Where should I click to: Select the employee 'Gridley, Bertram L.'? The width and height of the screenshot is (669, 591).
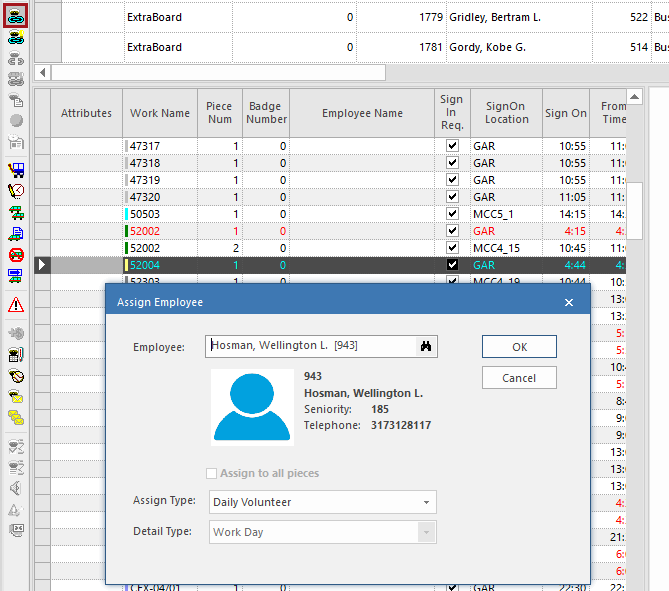tap(495, 17)
